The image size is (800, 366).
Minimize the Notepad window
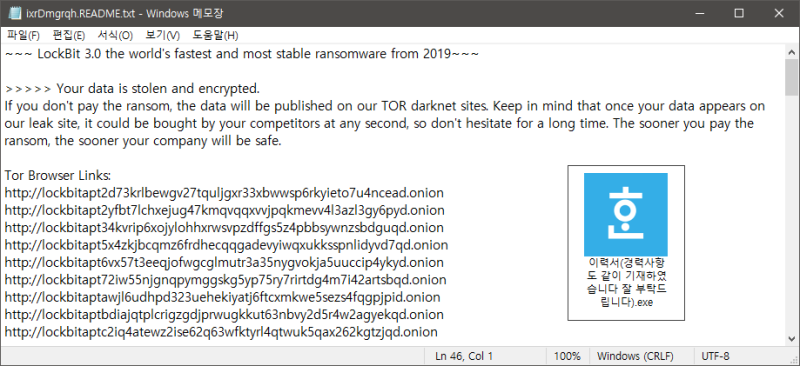point(698,13)
